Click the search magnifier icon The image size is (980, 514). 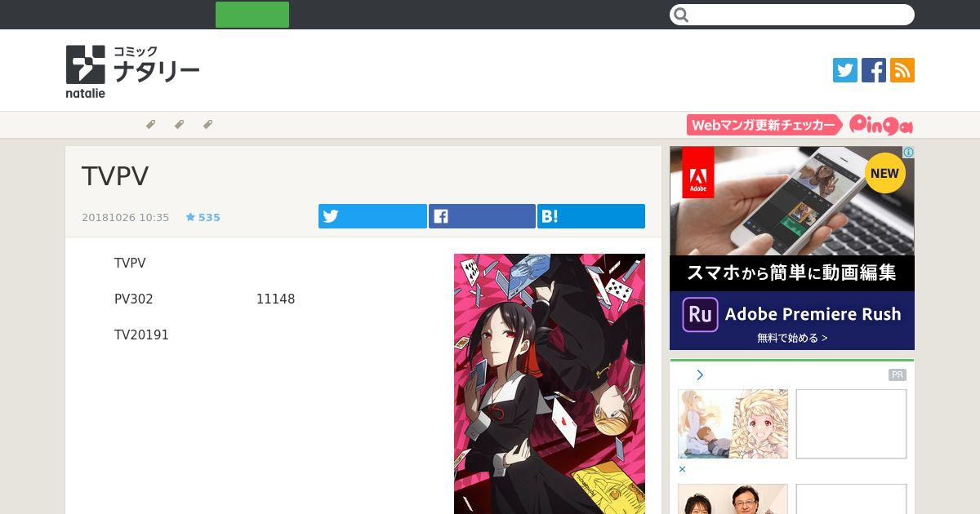coord(682,15)
